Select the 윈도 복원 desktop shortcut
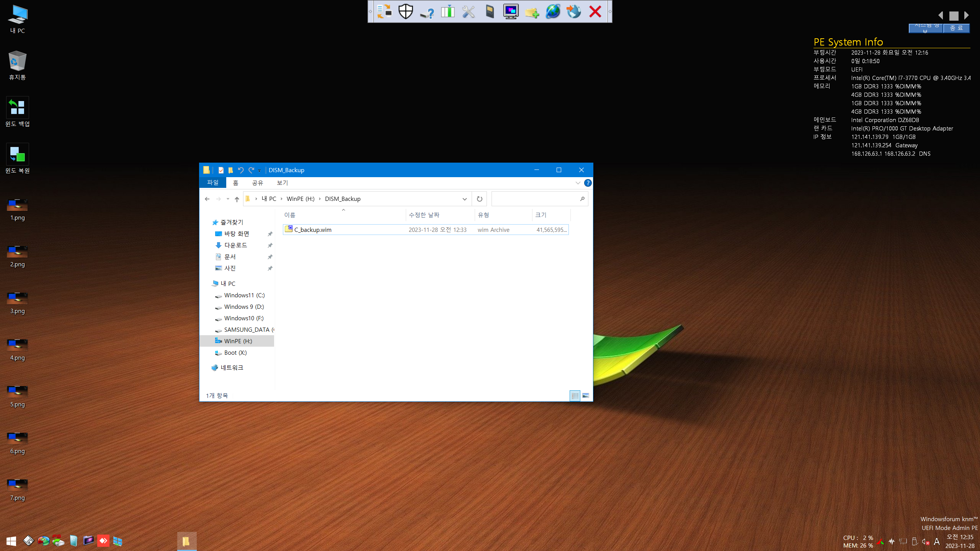The width and height of the screenshot is (980, 551). [x=17, y=158]
